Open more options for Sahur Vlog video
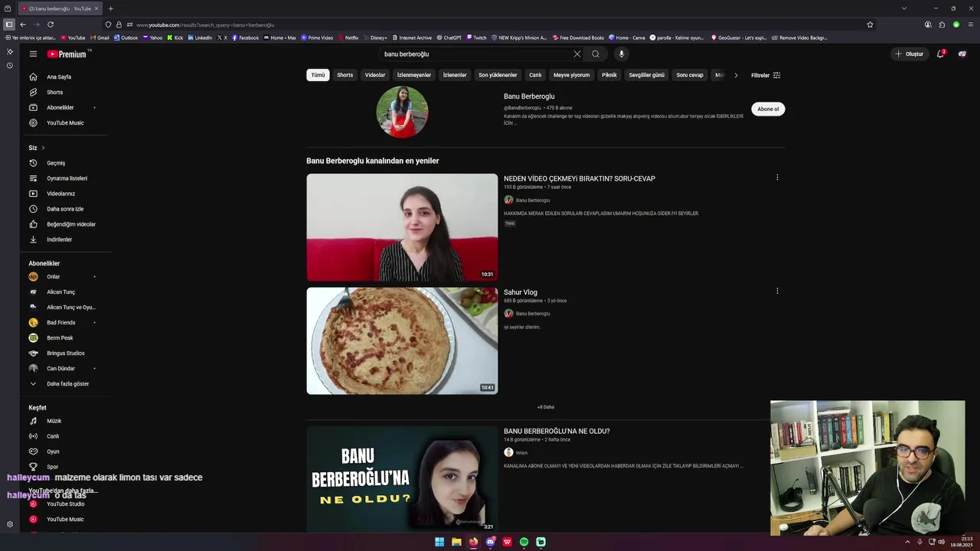 point(777,291)
